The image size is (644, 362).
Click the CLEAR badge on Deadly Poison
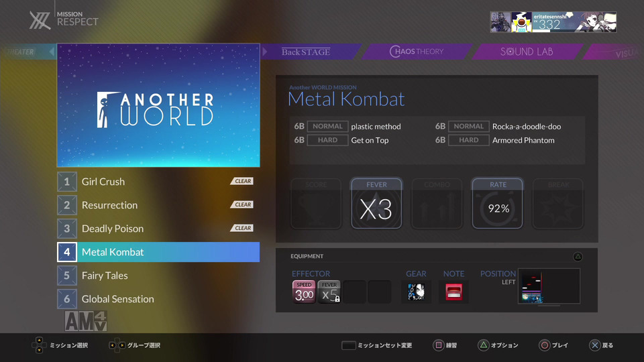(x=242, y=228)
